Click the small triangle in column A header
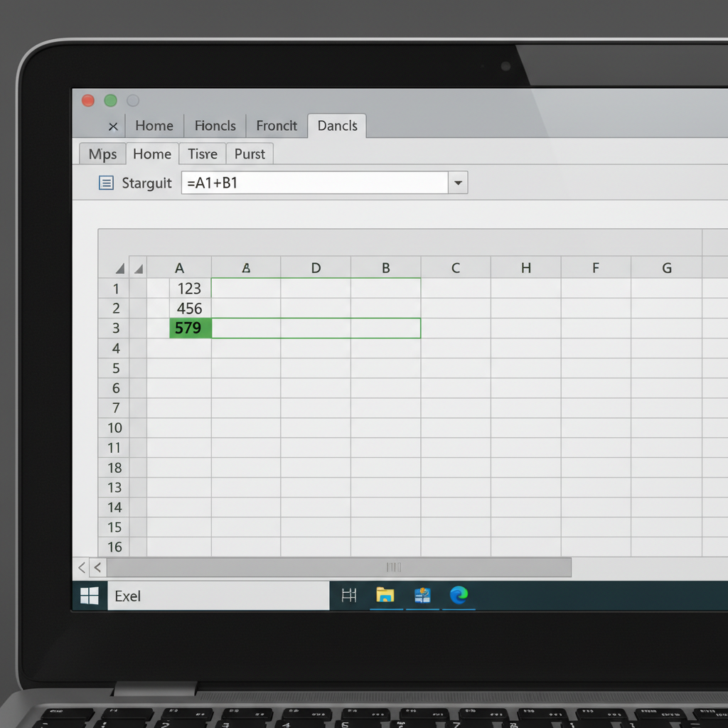This screenshot has width=728, height=728. (139, 268)
